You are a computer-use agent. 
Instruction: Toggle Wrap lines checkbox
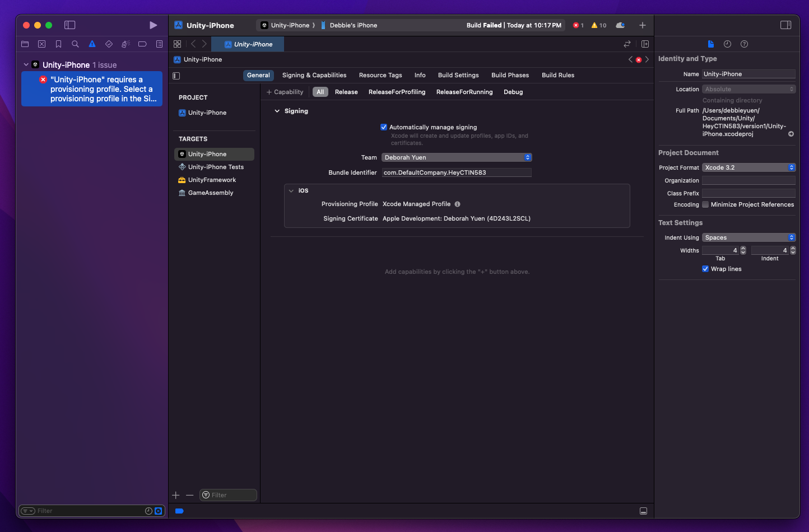[705, 269]
